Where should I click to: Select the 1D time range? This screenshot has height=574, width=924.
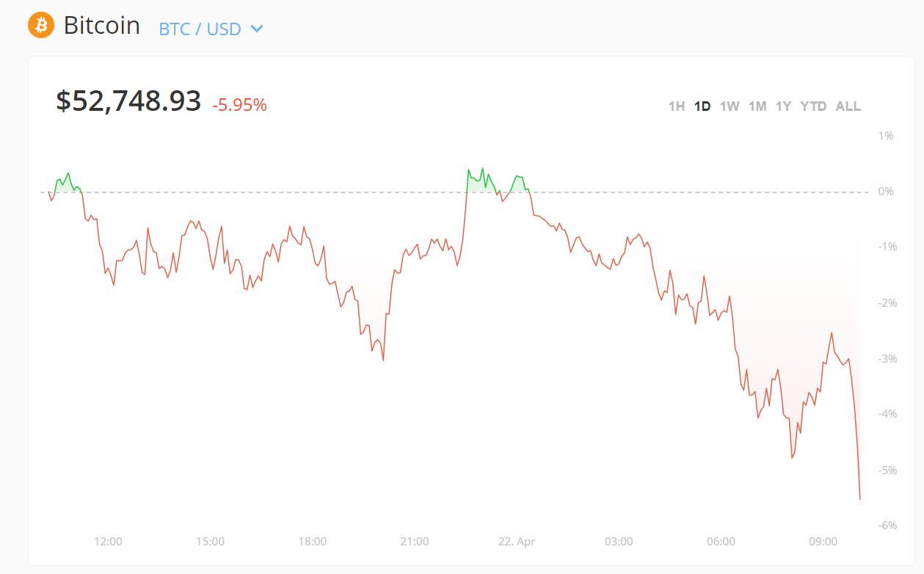(x=702, y=106)
